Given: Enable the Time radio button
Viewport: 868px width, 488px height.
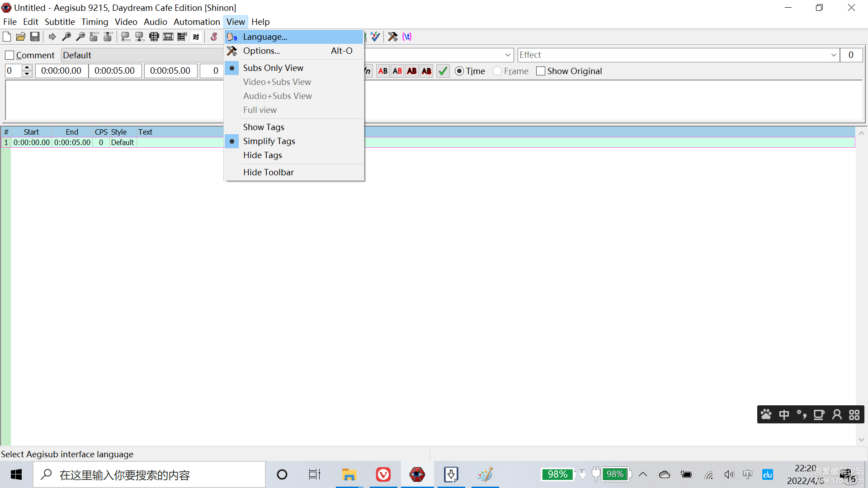Looking at the screenshot, I should (x=460, y=71).
